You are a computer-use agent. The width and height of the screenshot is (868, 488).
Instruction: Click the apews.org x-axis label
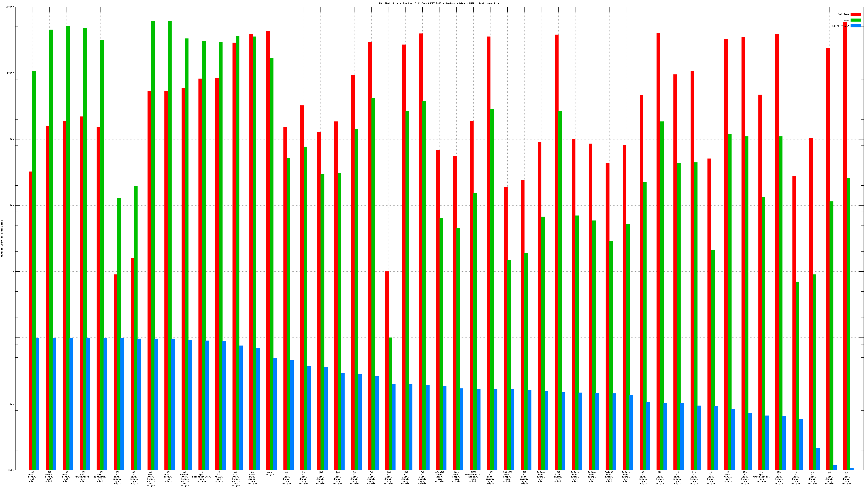[219, 477]
